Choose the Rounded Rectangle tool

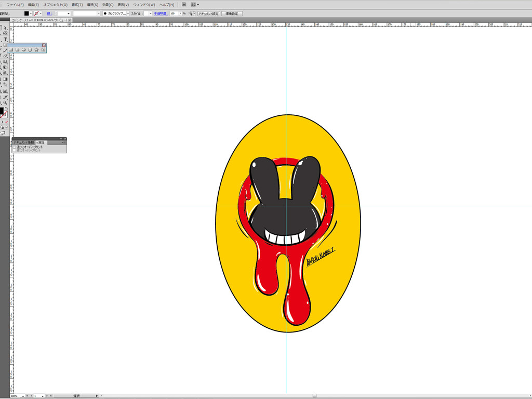[x=17, y=50]
